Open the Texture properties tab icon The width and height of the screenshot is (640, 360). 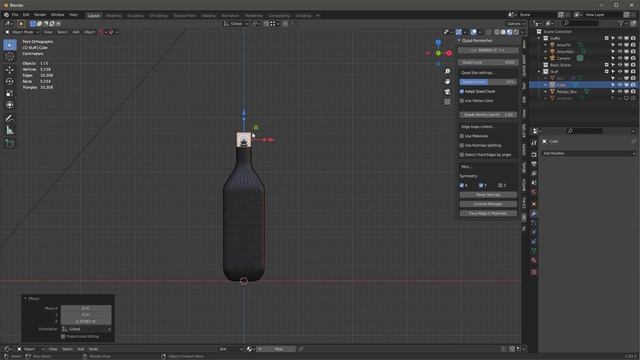coord(533,272)
